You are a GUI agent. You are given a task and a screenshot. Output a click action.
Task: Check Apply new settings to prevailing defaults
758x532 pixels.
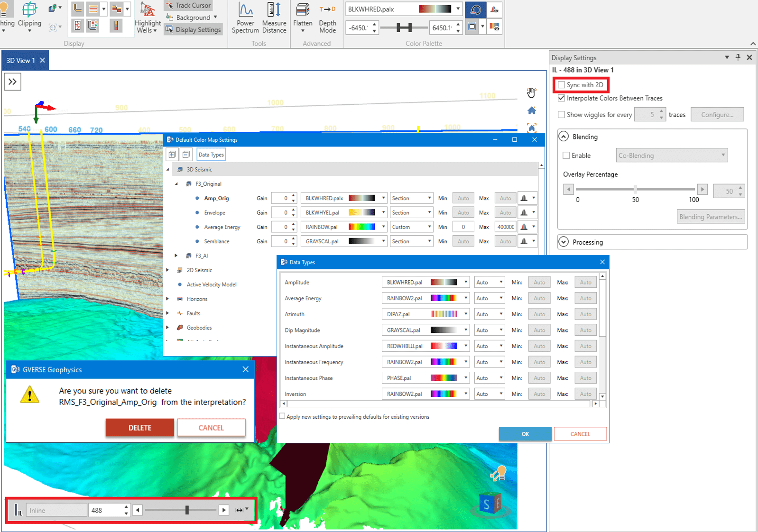point(283,416)
